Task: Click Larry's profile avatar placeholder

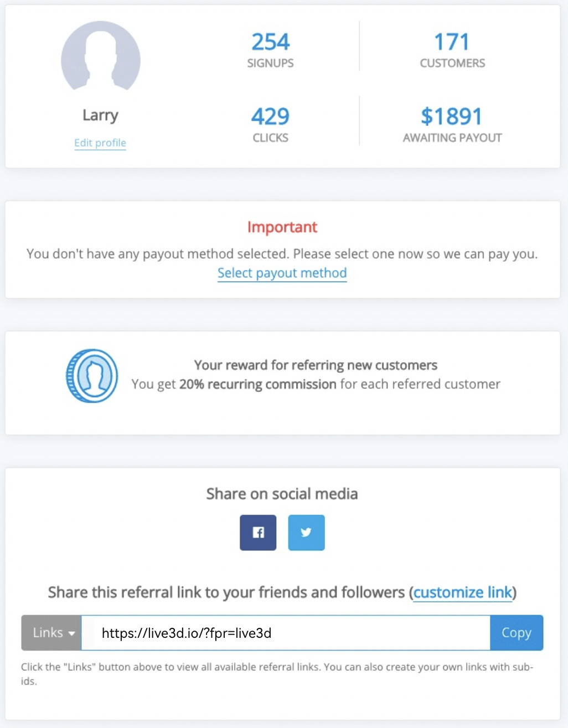Action: pyautogui.click(x=100, y=56)
